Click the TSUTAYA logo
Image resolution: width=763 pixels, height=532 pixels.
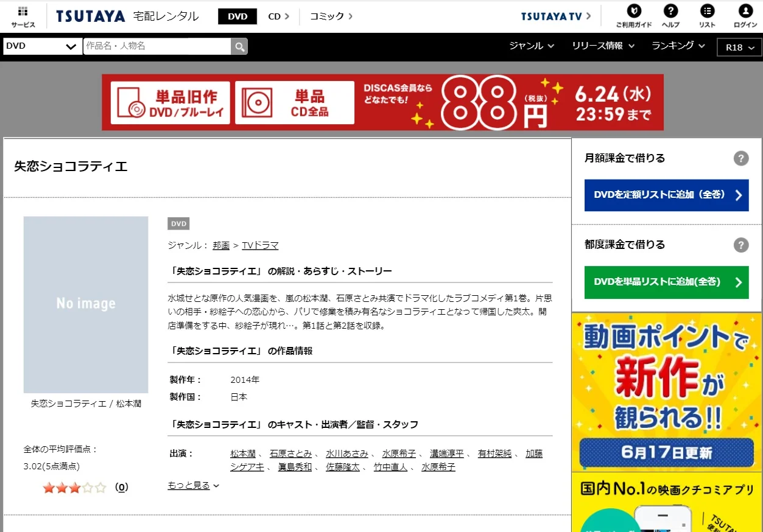pos(91,16)
